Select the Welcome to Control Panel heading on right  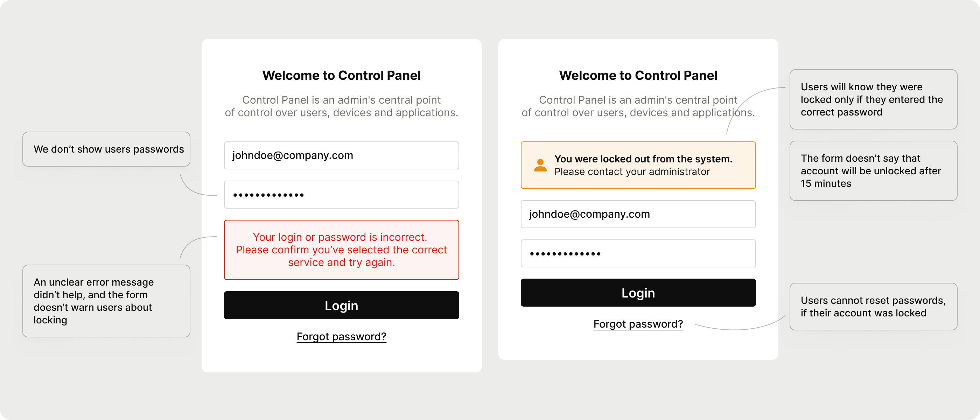638,75
